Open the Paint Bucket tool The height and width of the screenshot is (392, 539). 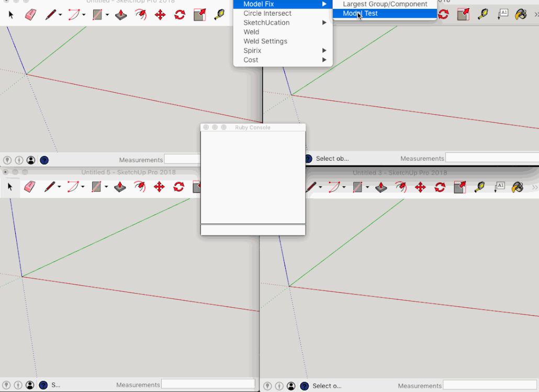tap(520, 14)
